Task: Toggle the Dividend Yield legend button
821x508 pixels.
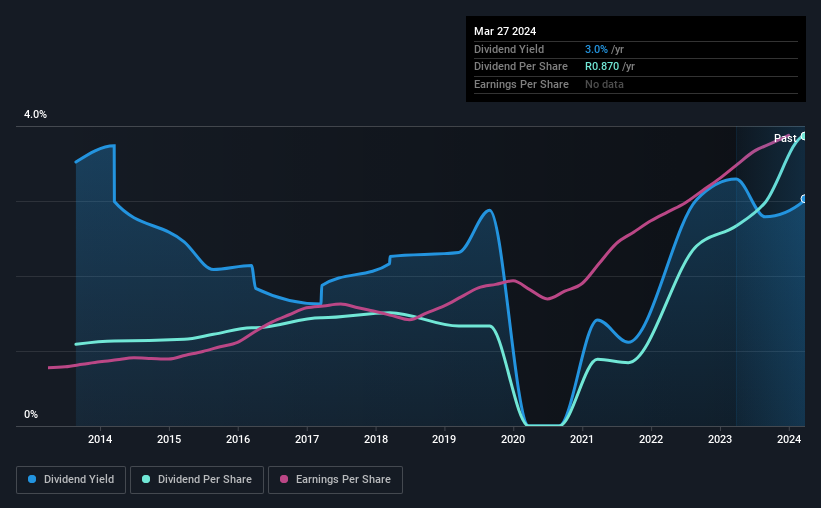Action: point(71,480)
